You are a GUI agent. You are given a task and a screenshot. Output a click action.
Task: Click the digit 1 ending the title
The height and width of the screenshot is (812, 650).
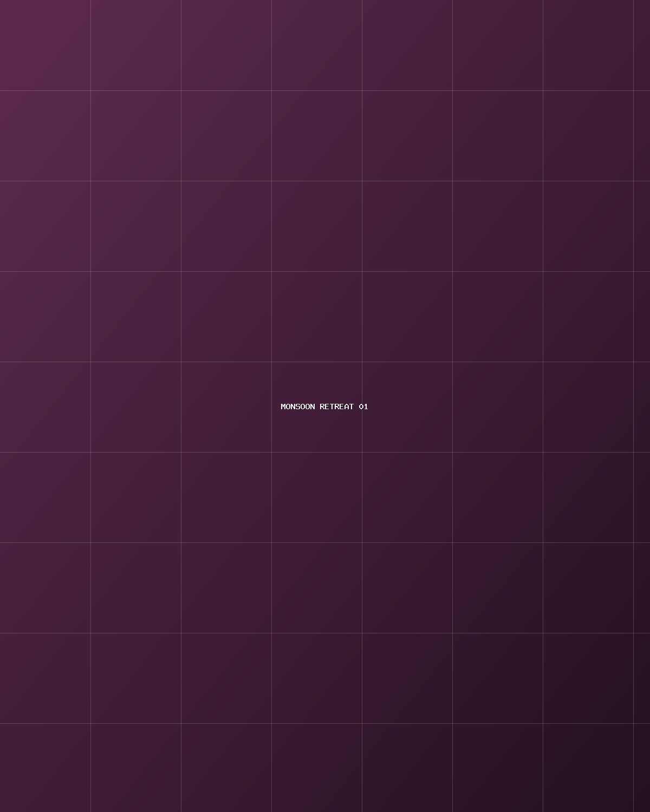pyautogui.click(x=366, y=407)
